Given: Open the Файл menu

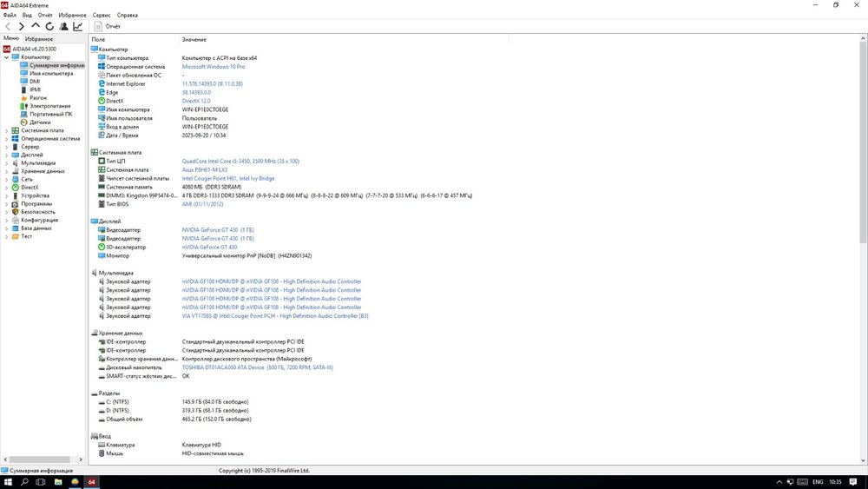Looking at the screenshot, I should point(10,15).
